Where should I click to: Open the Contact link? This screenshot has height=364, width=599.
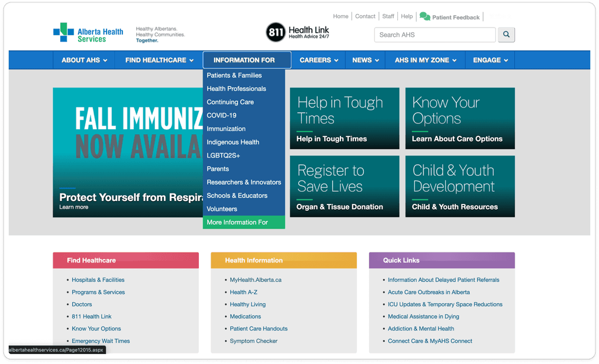click(x=365, y=16)
